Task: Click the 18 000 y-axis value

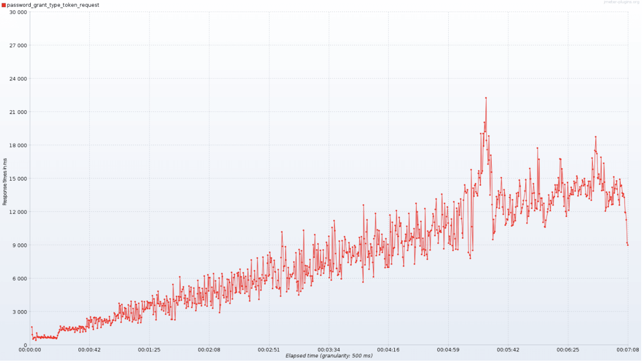Action: click(x=18, y=145)
